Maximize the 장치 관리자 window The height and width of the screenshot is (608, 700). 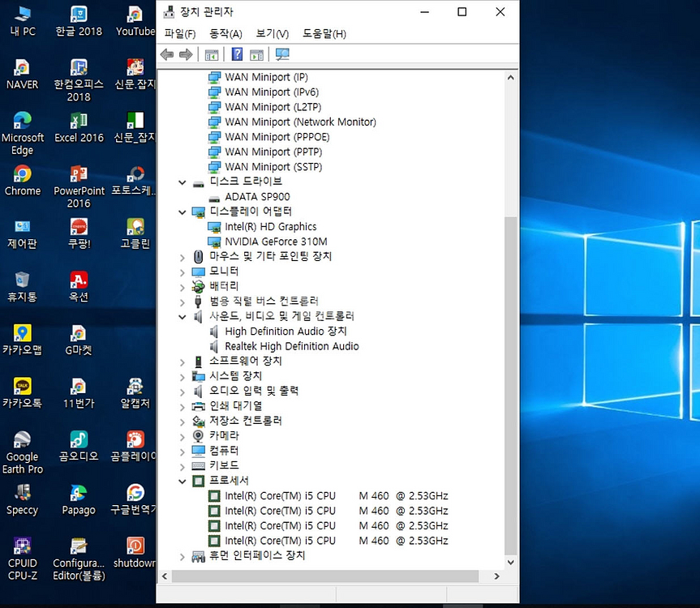pyautogui.click(x=462, y=12)
